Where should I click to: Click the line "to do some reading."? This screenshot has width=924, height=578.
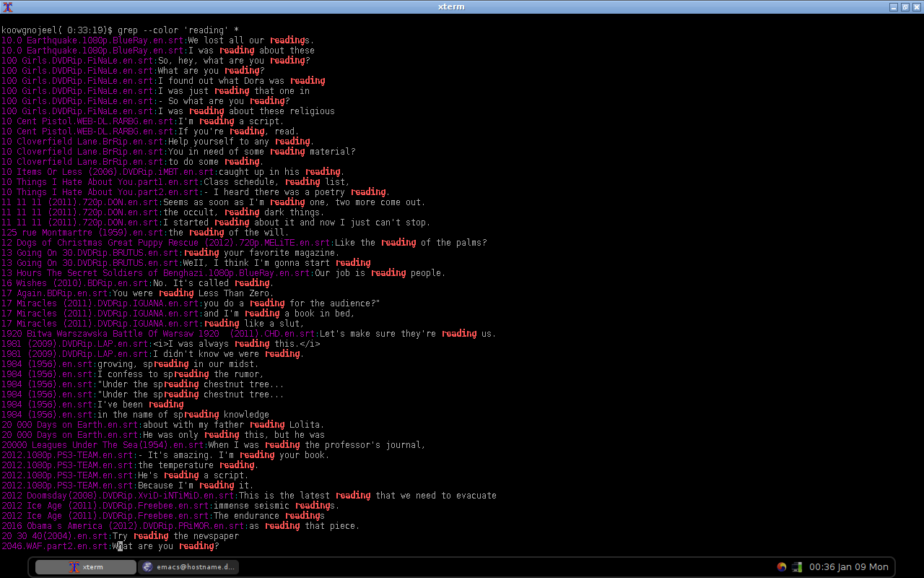click(216, 162)
